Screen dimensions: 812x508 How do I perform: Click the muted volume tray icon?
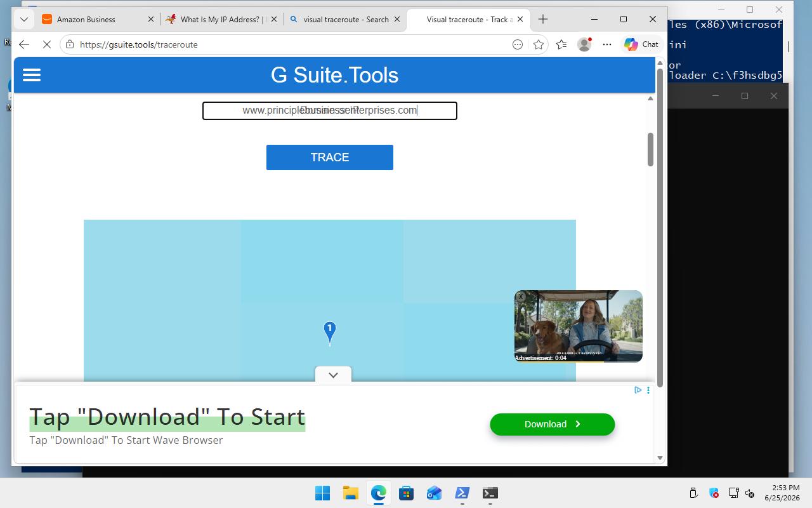[x=750, y=493]
